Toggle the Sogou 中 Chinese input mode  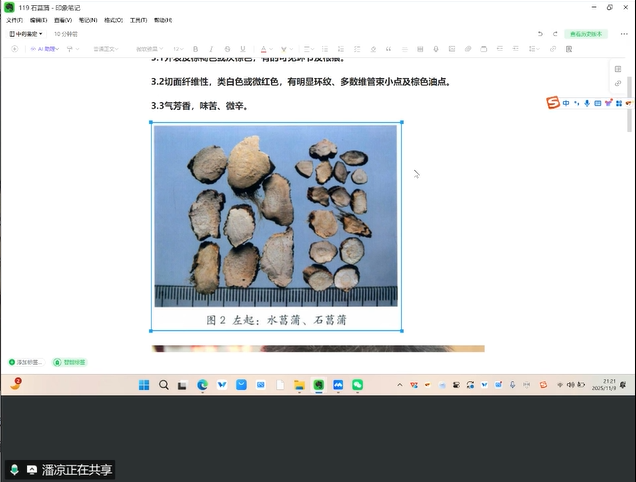[x=566, y=103]
